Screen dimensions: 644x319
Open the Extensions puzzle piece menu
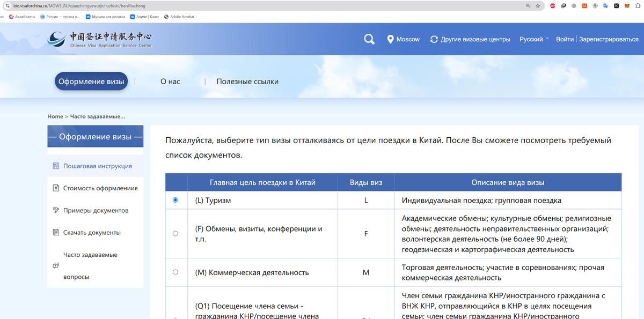click(x=637, y=6)
